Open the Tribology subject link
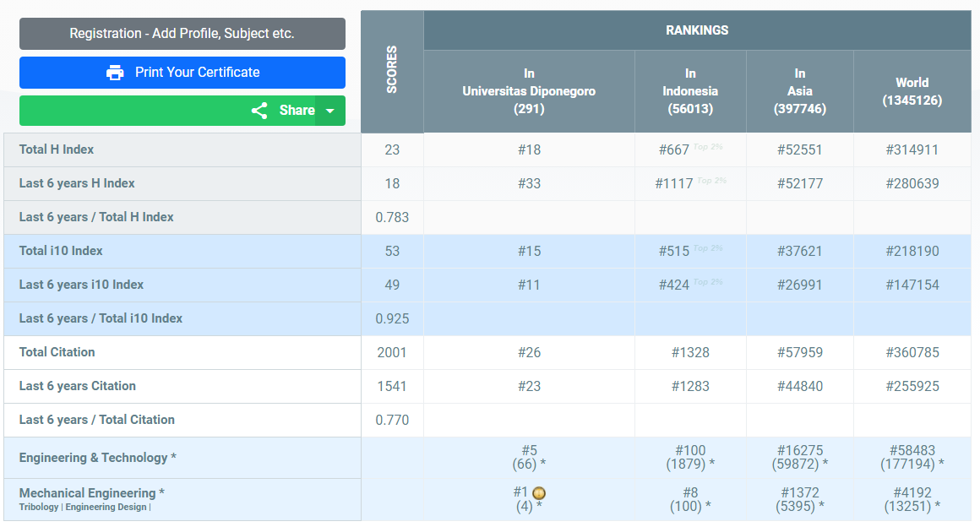 (x=39, y=508)
